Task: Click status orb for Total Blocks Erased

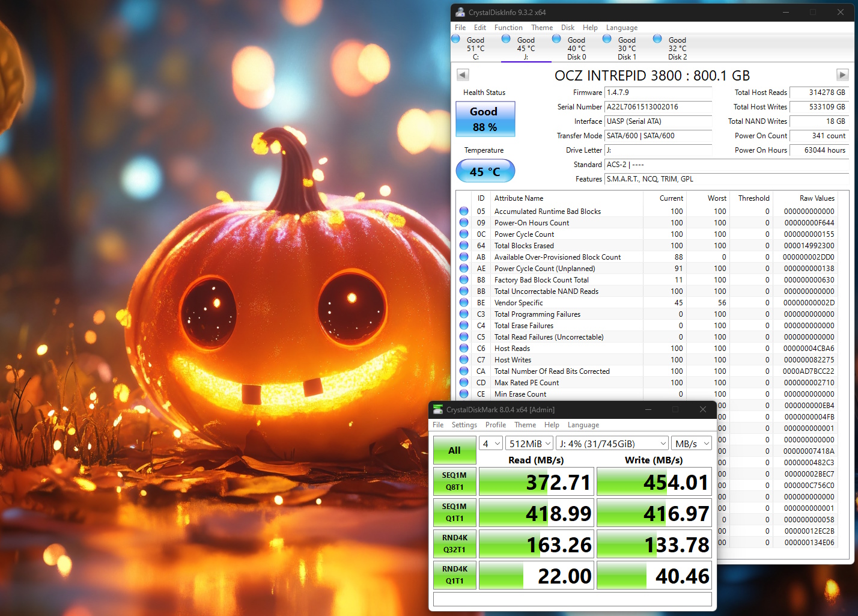Action: click(464, 245)
